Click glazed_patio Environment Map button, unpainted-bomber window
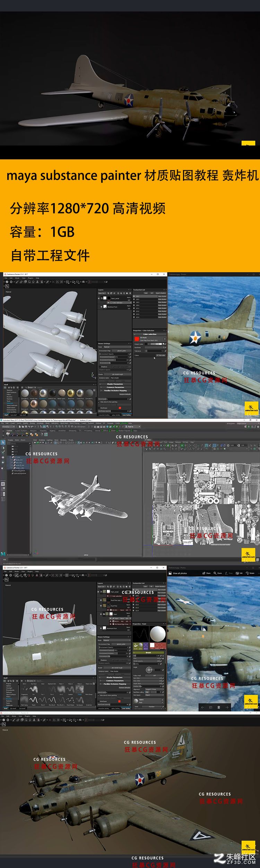 click(x=121, y=351)
